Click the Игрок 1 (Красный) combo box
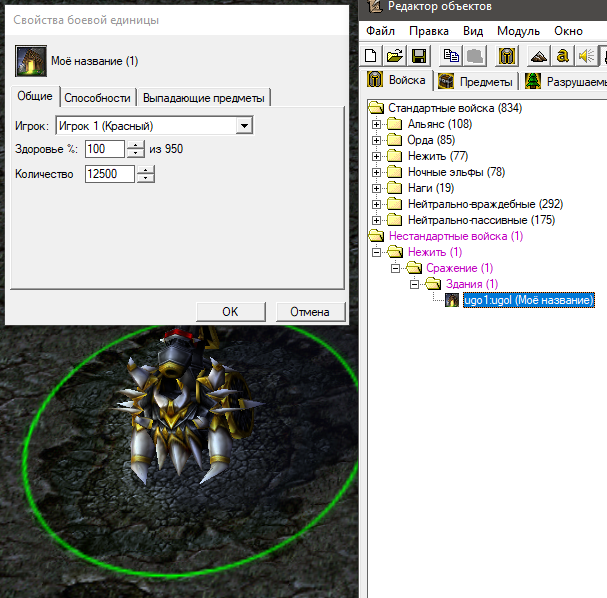The image size is (607, 598). pyautogui.click(x=154, y=126)
